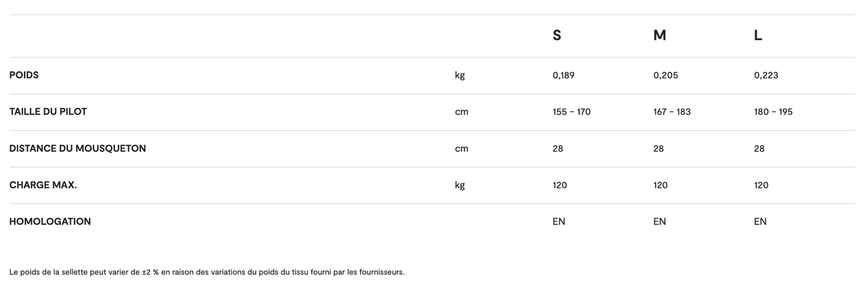The image size is (868, 288).
Task: Click the max load 120 in L column
Action: (761, 185)
